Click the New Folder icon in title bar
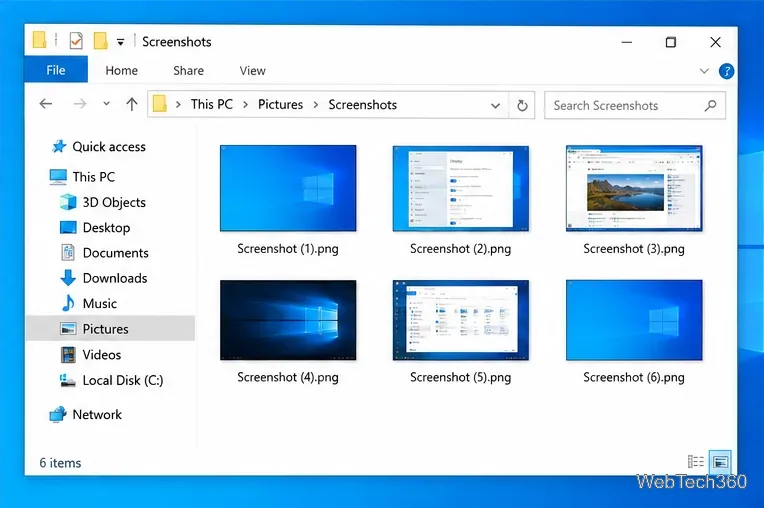 click(100, 41)
